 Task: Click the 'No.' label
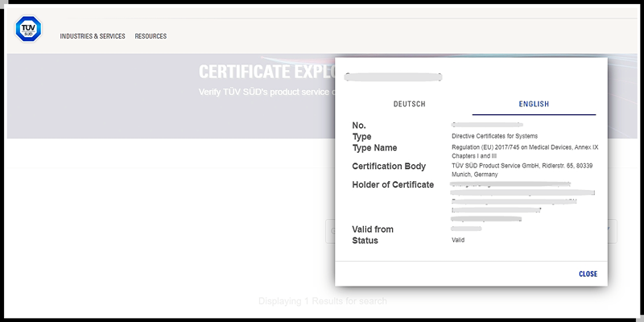(359, 126)
